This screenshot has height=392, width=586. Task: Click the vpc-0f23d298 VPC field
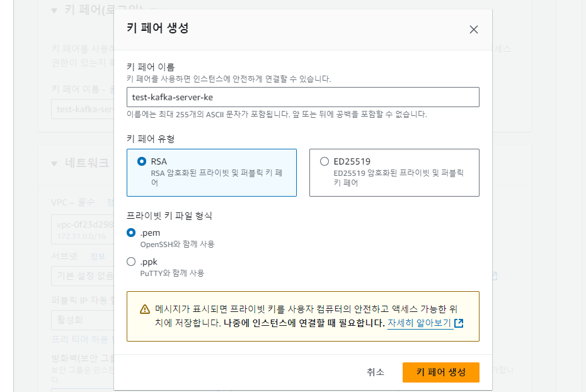82,225
